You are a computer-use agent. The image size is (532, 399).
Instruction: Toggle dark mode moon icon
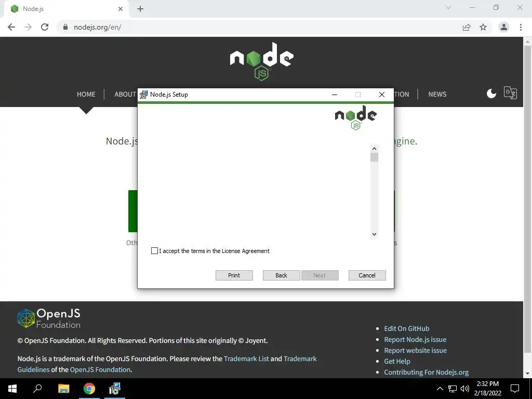[x=491, y=94]
